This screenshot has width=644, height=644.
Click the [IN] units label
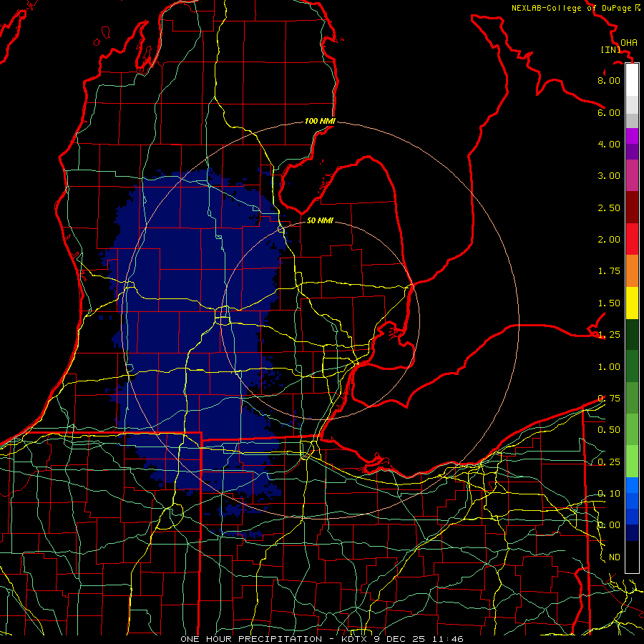point(611,49)
